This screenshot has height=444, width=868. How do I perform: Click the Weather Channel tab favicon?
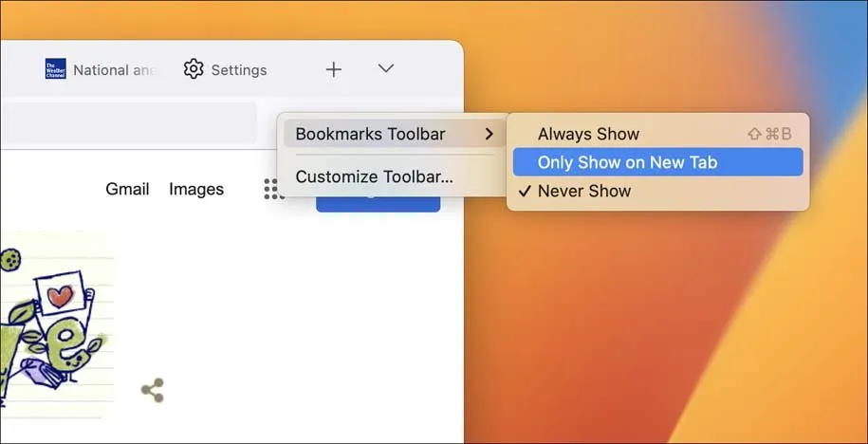pos(56,69)
